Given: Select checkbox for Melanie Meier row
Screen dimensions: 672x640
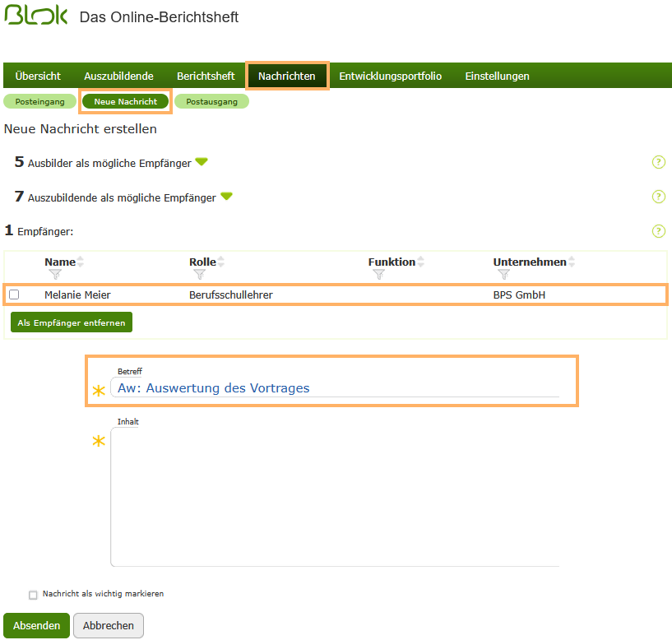Looking at the screenshot, I should (14, 294).
